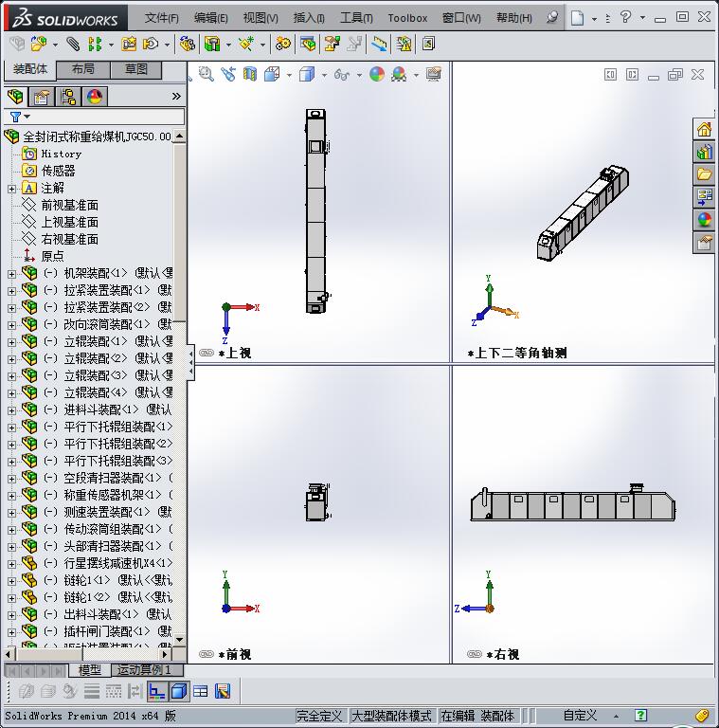Toggle 大型装配体模式 in the status bar
719x728 pixels.
click(x=391, y=716)
